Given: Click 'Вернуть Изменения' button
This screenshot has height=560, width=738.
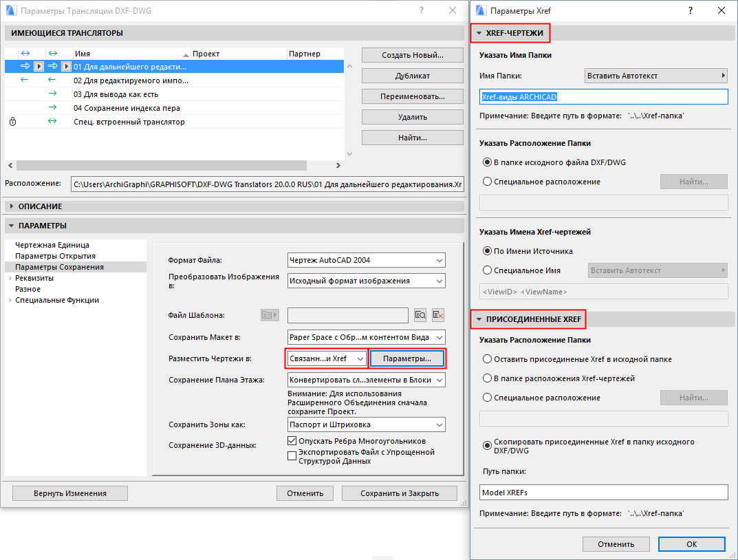Looking at the screenshot, I should [x=69, y=493].
